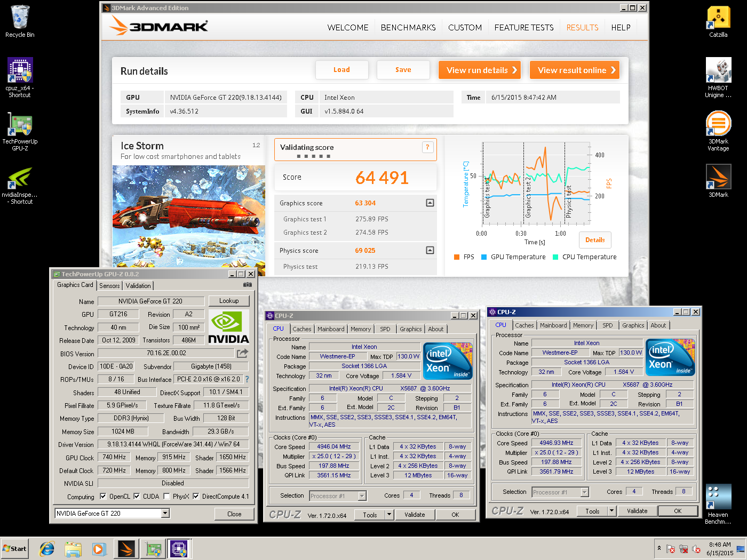Switch to CPU-Z taskbar button
Viewport: 747px width, 560px height.
point(179,549)
